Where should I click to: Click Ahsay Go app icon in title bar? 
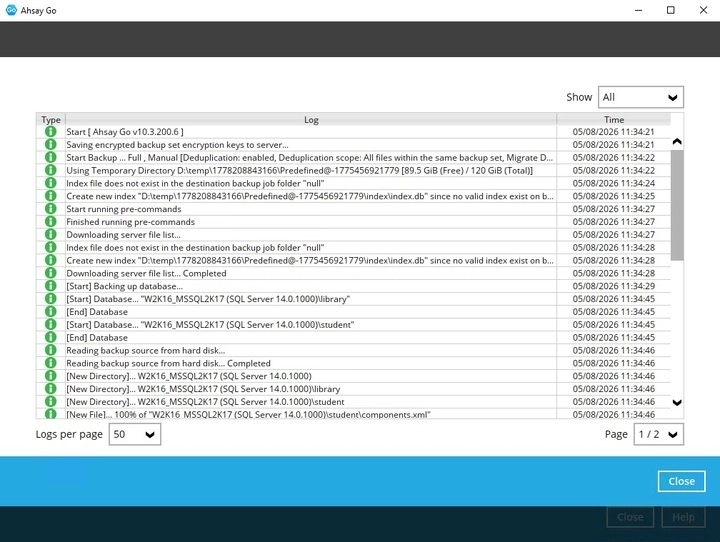[11, 10]
